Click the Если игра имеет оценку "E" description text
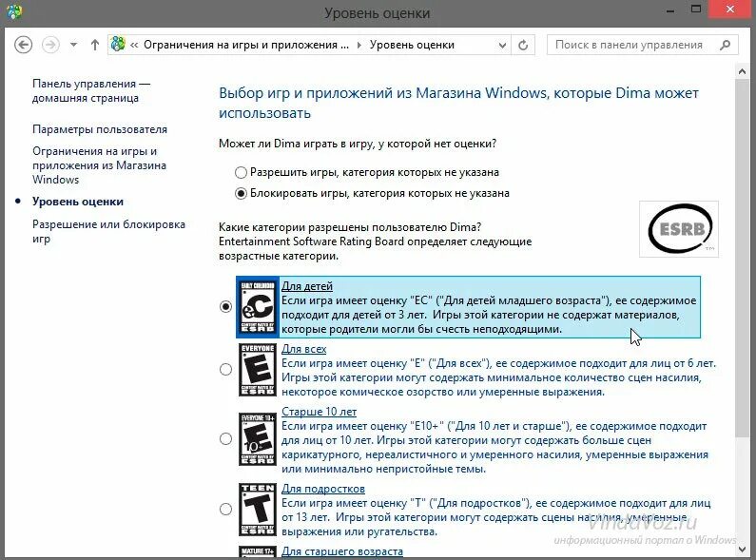 [499, 377]
